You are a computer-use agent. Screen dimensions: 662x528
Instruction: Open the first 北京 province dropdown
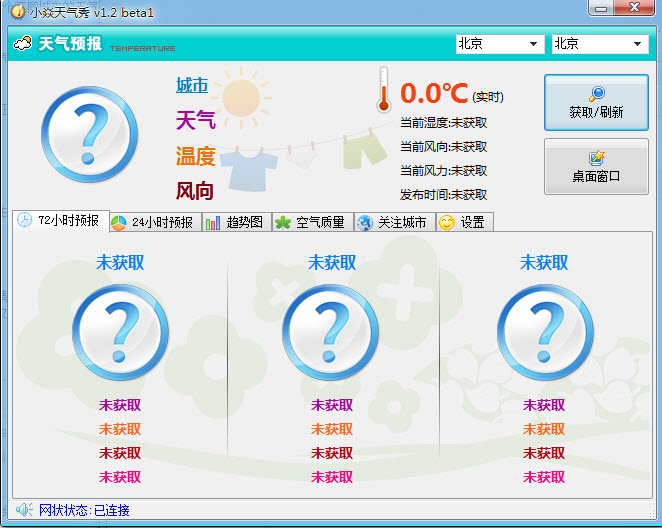[x=500, y=44]
